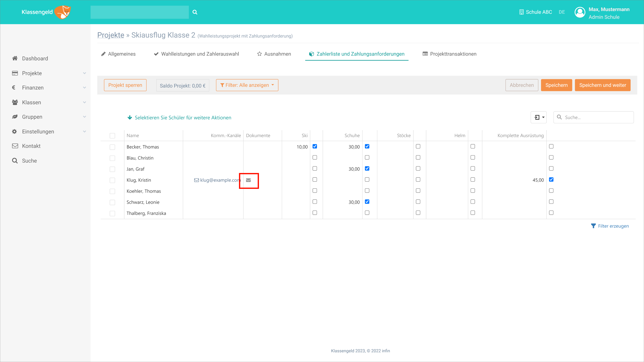Click the Komplette Ausrüstung column header
The height and width of the screenshot is (362, 644).
click(x=521, y=135)
